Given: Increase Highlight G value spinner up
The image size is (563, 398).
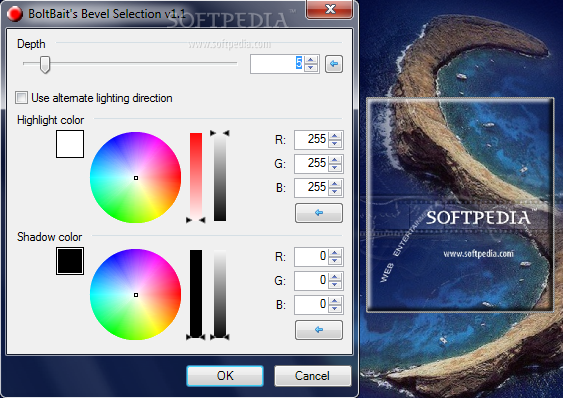Looking at the screenshot, I should (x=335, y=160).
